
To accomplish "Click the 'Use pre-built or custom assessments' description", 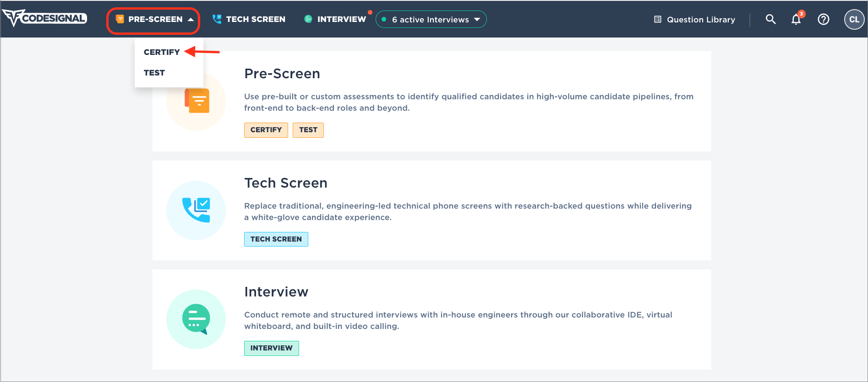I will tap(469, 102).
